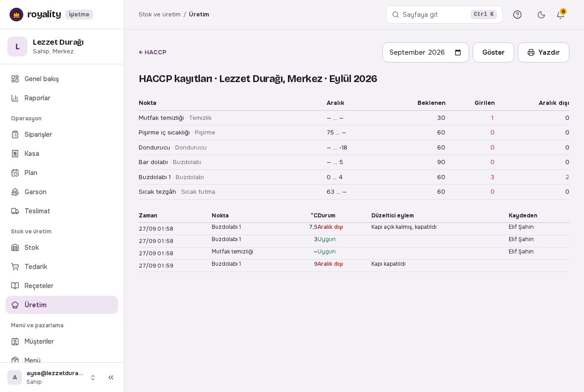Go back via the ← HACCP link
Screen dimensions: 584x392
(152, 52)
